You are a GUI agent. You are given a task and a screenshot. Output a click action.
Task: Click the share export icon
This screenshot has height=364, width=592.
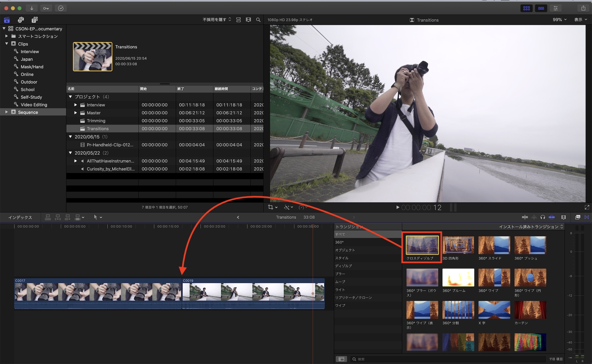point(583,8)
